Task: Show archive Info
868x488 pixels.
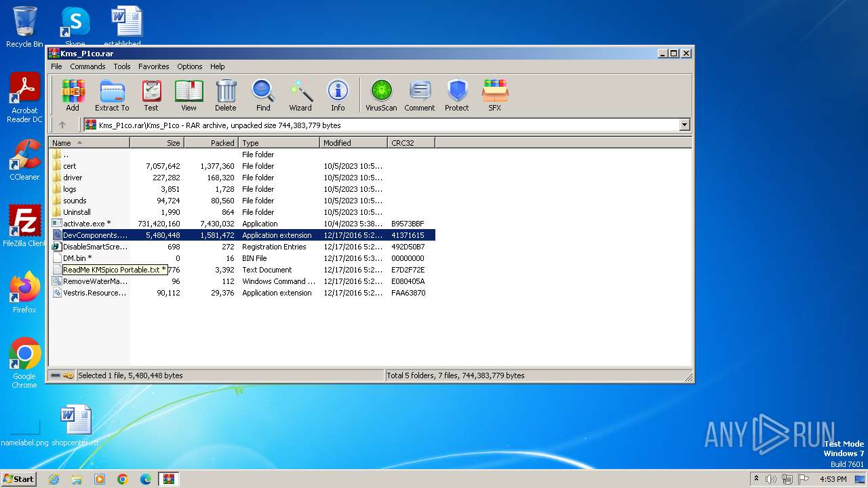Action: coord(338,95)
